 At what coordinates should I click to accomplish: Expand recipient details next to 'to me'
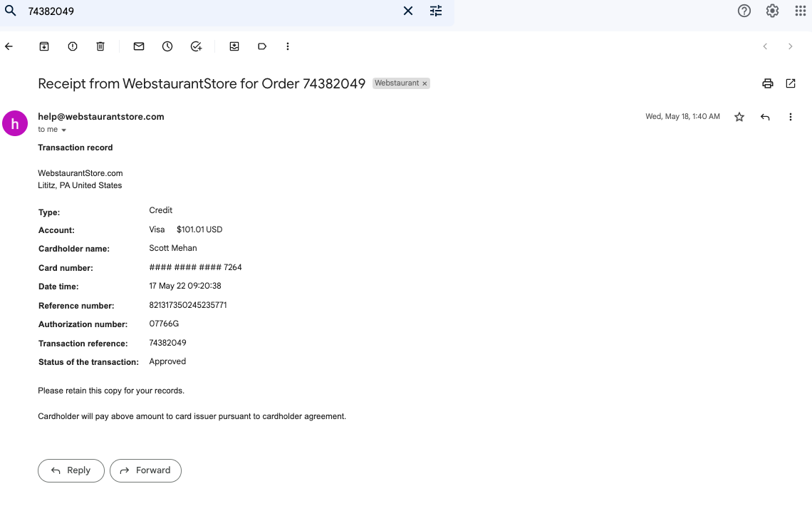(63, 130)
